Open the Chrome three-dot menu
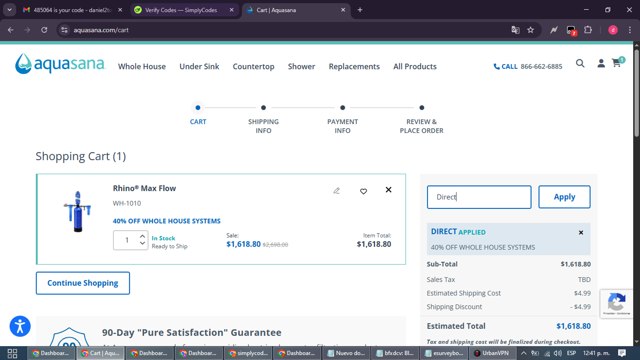The height and width of the screenshot is (360, 640). click(x=630, y=30)
